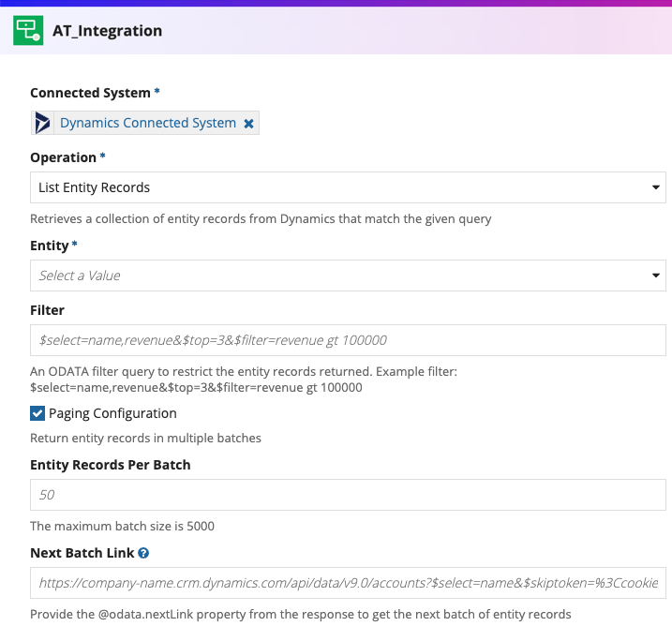Click the Entity Records Per Batch field

348,495
